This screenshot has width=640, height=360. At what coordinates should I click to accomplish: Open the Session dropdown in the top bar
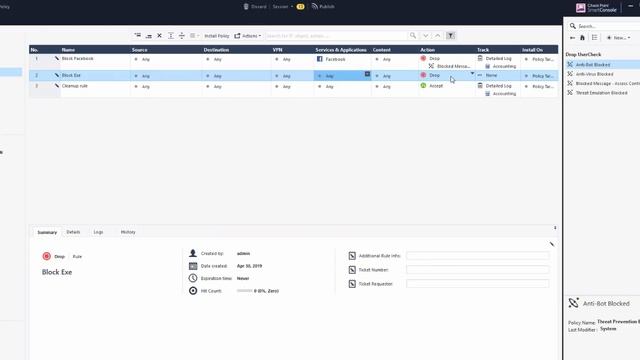pyautogui.click(x=282, y=7)
